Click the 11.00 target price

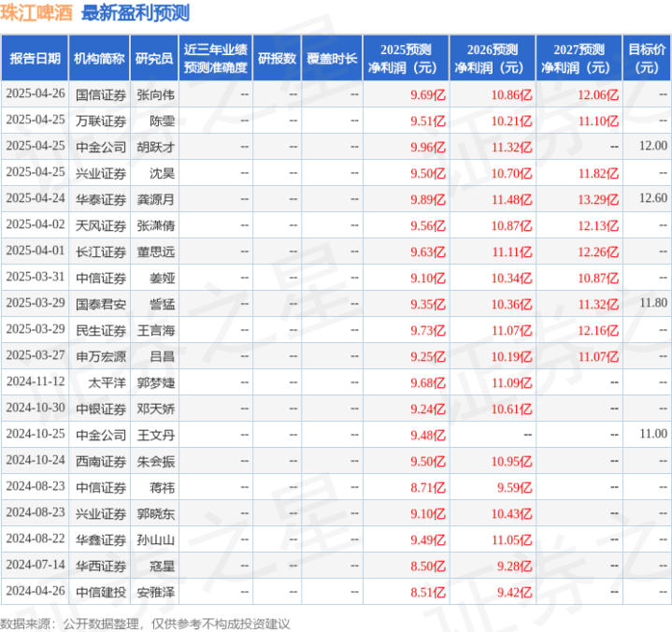pyautogui.click(x=653, y=434)
